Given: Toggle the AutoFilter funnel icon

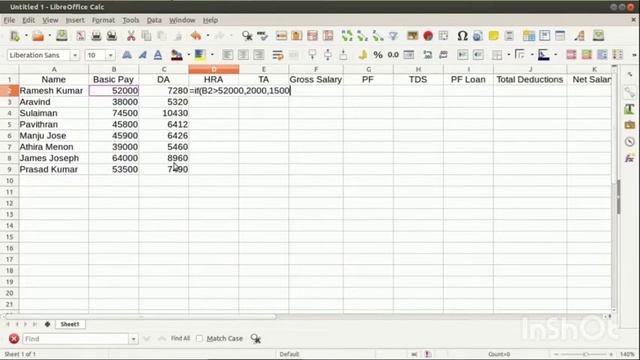Looking at the screenshot, I should 393,36.
